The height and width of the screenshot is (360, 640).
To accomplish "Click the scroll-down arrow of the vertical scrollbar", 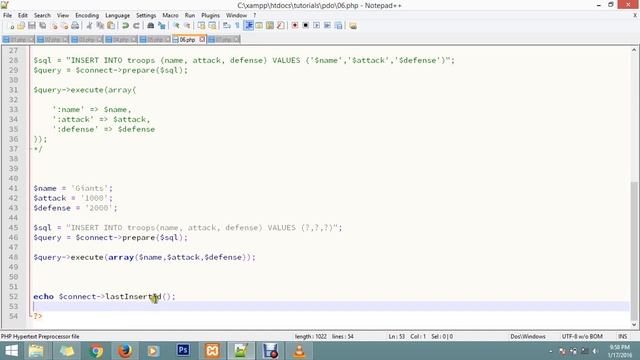I will coord(634,325).
